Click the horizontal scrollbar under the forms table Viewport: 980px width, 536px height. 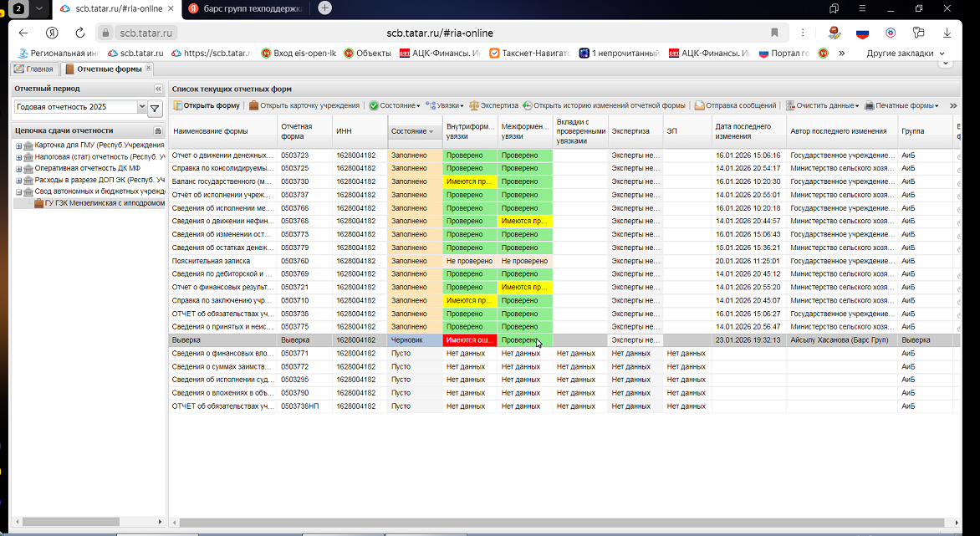(558, 523)
